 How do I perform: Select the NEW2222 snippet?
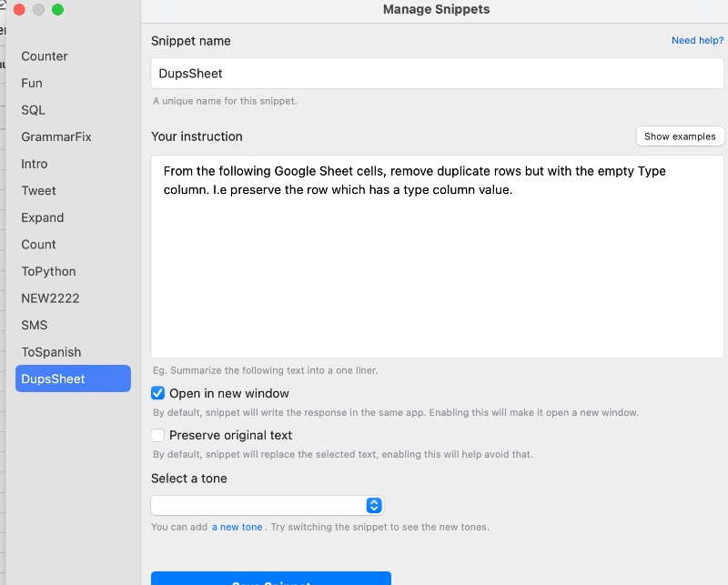50,298
